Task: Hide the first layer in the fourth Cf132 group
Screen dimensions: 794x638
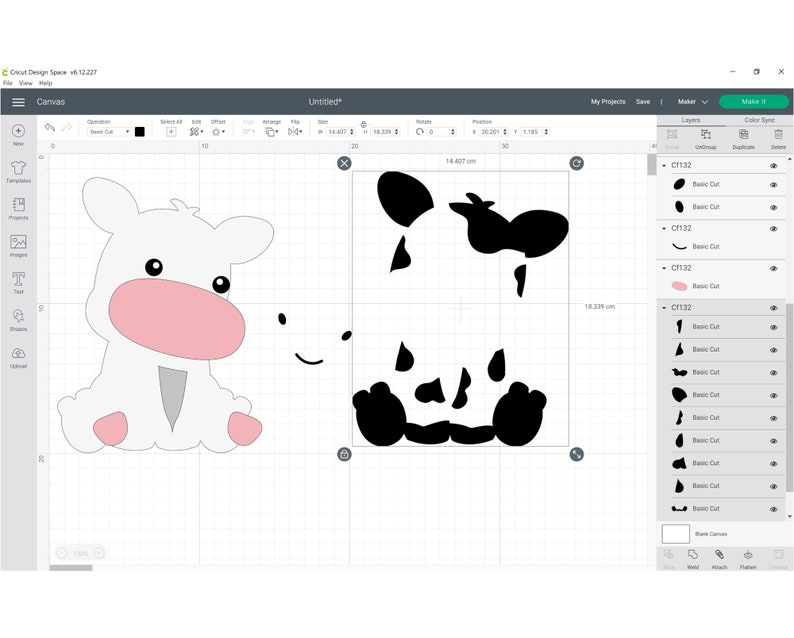Action: (773, 327)
